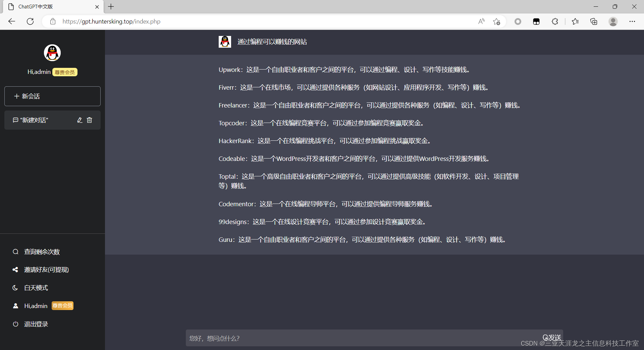Start a new chat with 新会话
Viewport: 644px width, 350px height.
52,96
